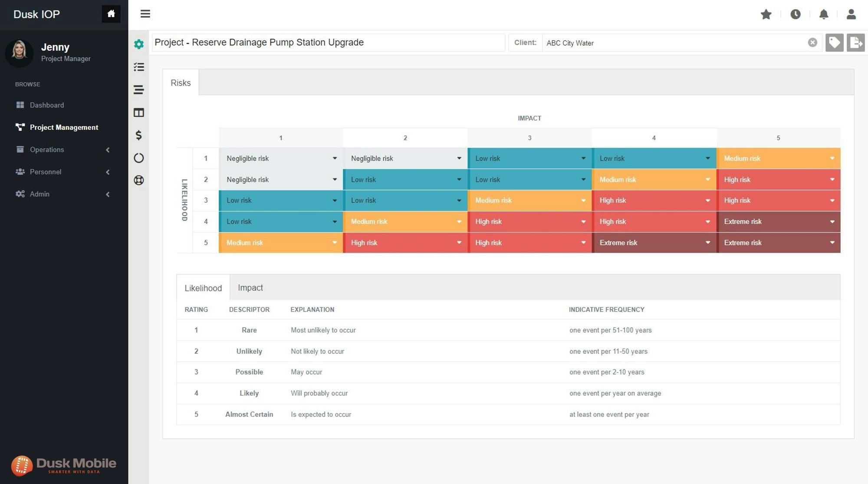Open the Medium risk dropdown at Likelihood 3 Impact 3

[583, 200]
